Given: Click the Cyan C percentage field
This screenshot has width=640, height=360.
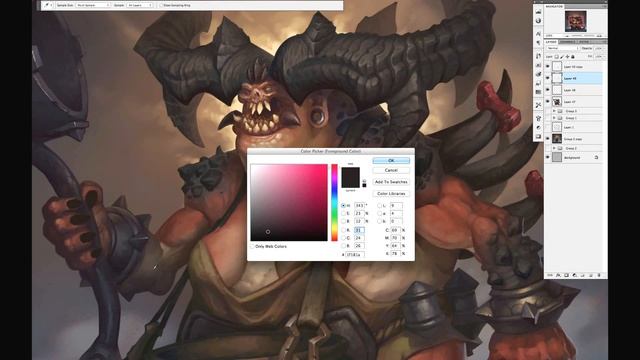Looking at the screenshot, I should click(x=395, y=230).
